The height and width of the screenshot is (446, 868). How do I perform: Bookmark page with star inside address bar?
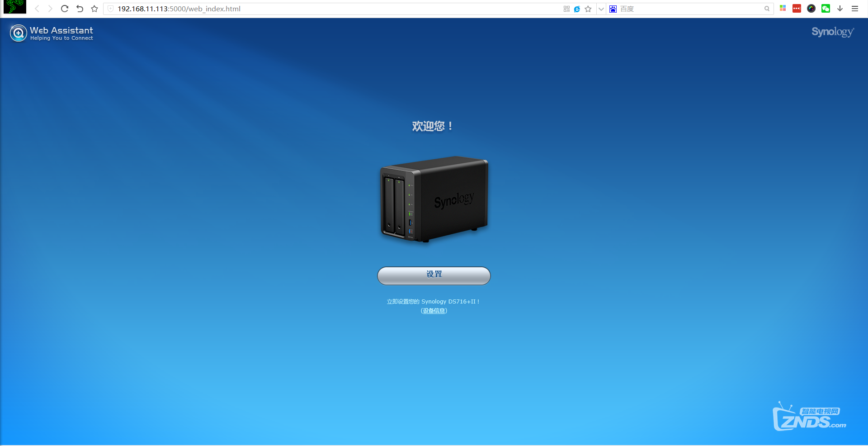[588, 9]
